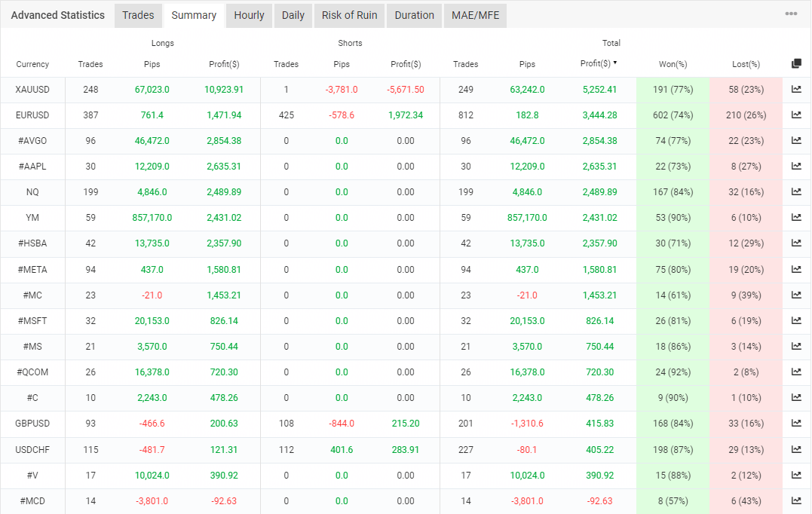
Task: Sort by the Longs Trades column header
Action: (x=90, y=64)
